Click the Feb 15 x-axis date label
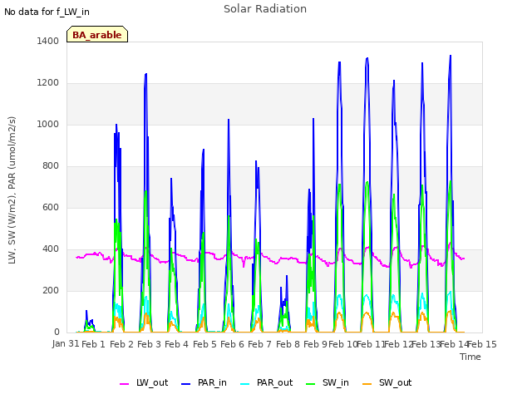The width and height of the screenshot is (532, 399). [x=482, y=344]
